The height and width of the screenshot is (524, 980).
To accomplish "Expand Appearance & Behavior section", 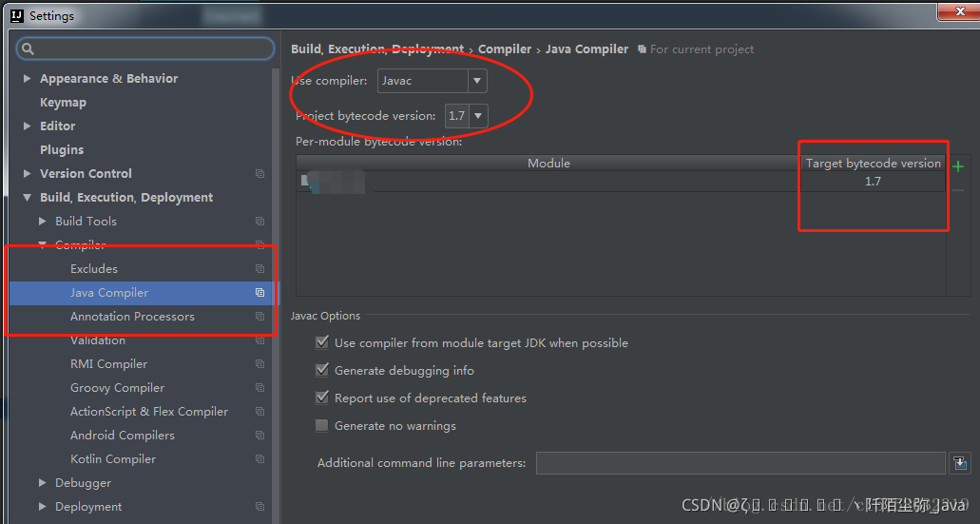I will [27, 78].
